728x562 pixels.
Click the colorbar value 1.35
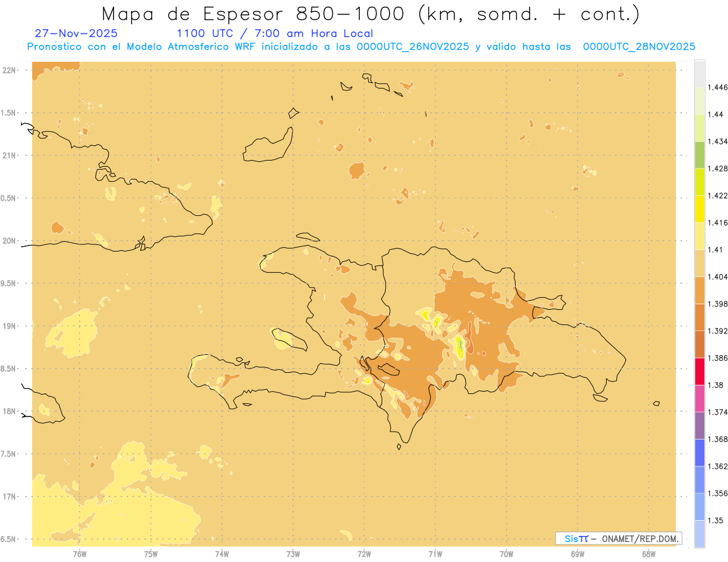pyautogui.click(x=714, y=520)
